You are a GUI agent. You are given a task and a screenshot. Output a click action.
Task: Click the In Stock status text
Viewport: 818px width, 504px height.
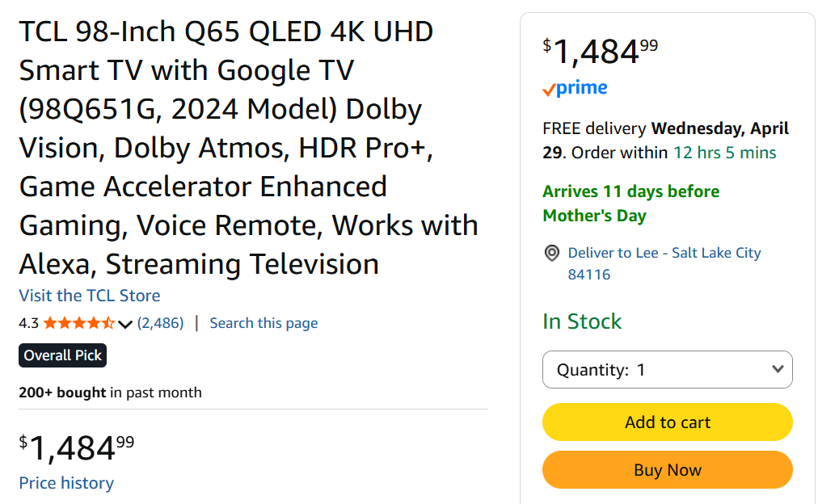[x=582, y=321]
